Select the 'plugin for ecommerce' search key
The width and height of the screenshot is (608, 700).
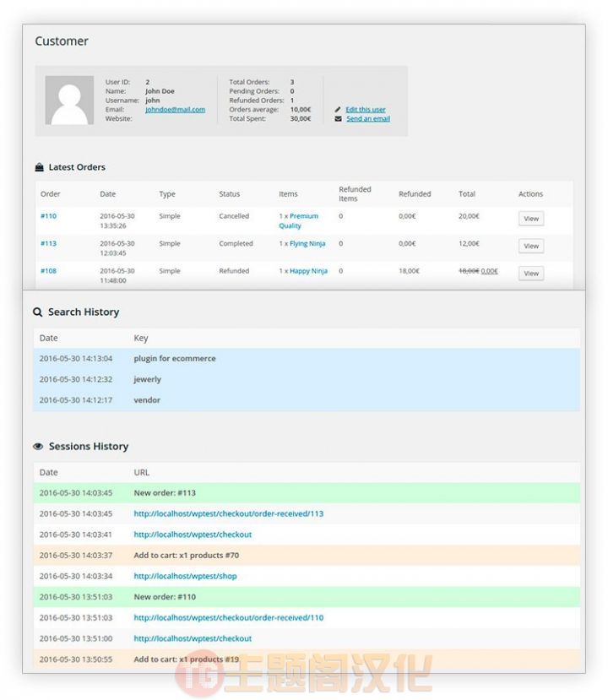point(175,359)
